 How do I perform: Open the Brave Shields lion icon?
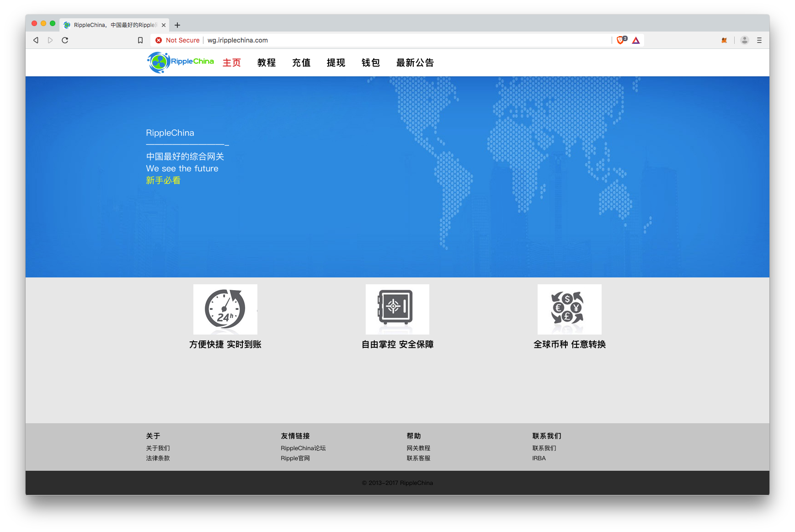click(x=621, y=40)
